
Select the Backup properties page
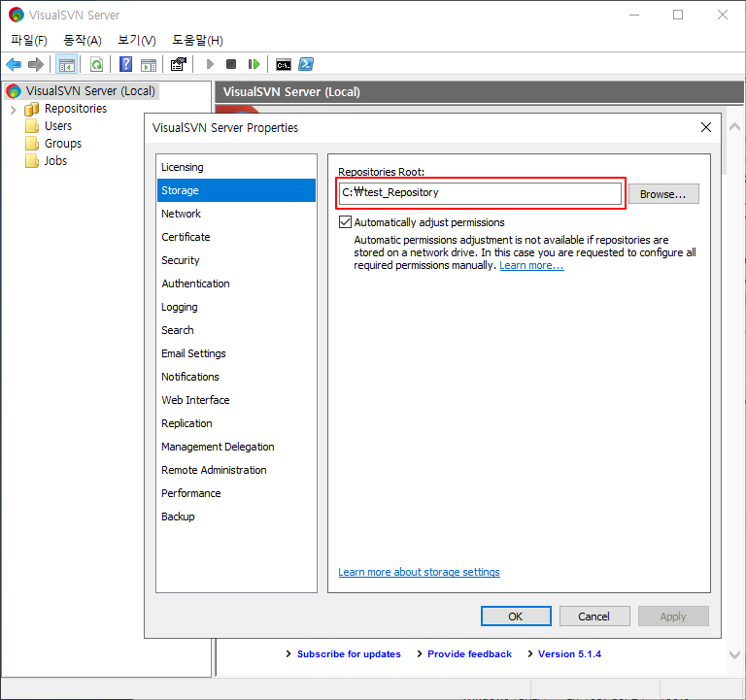click(x=236, y=517)
